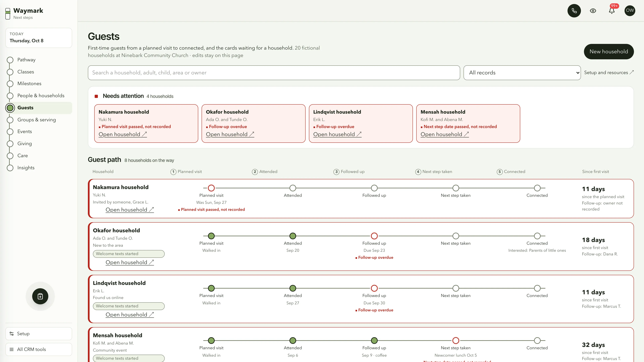Open Setup at the sidebar bottom

click(39, 334)
